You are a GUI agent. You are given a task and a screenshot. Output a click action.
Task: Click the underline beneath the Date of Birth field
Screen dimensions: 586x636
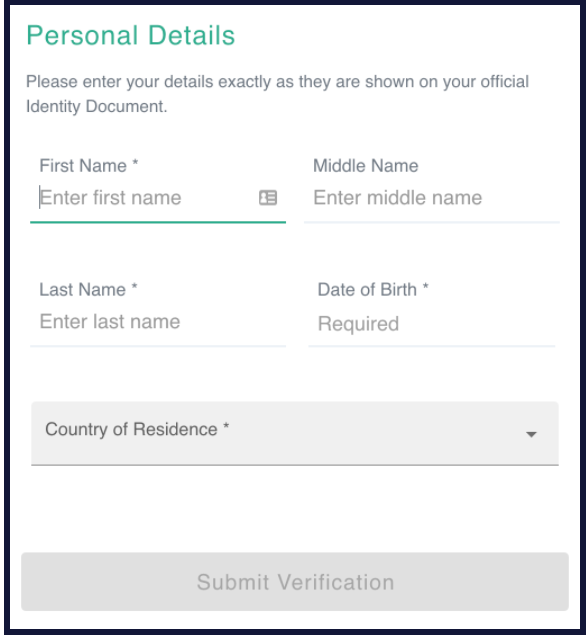point(431,346)
